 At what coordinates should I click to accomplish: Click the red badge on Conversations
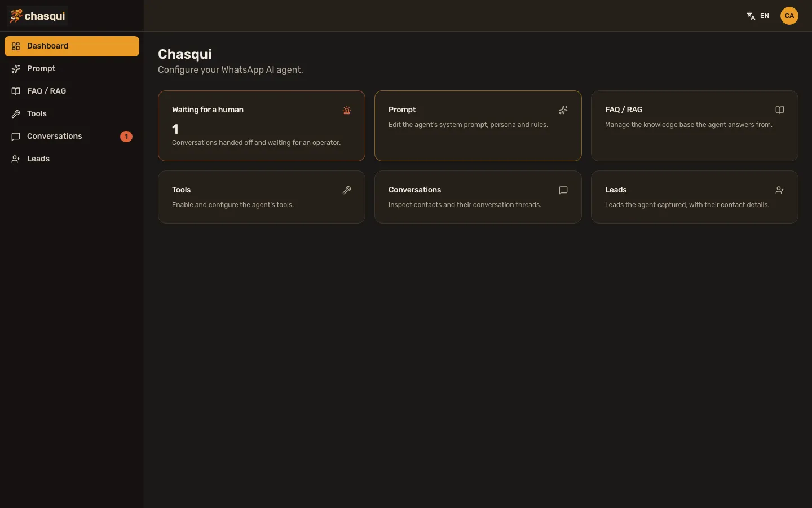tap(126, 137)
